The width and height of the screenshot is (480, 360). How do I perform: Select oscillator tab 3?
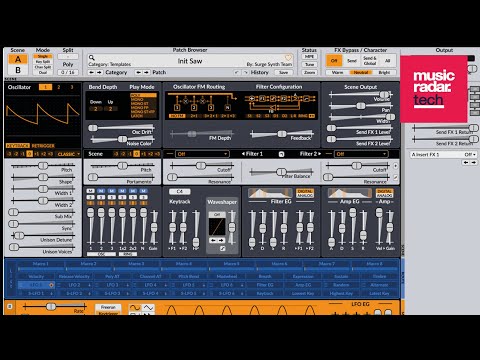point(72,87)
